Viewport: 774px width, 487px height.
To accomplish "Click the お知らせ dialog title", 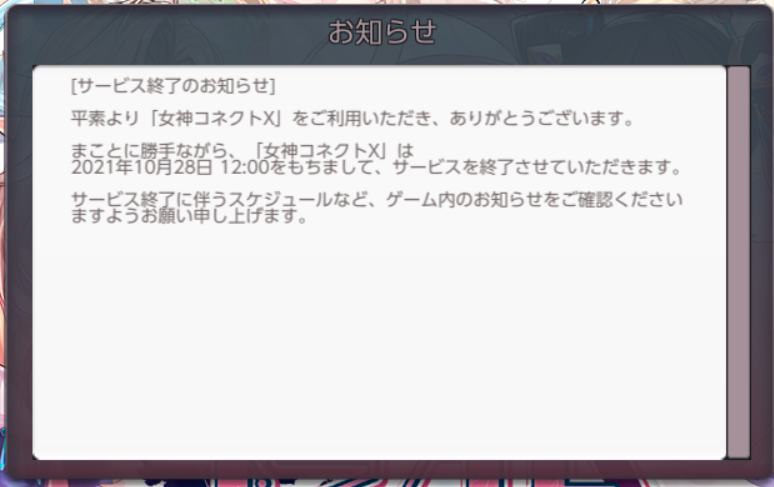I will point(382,33).
